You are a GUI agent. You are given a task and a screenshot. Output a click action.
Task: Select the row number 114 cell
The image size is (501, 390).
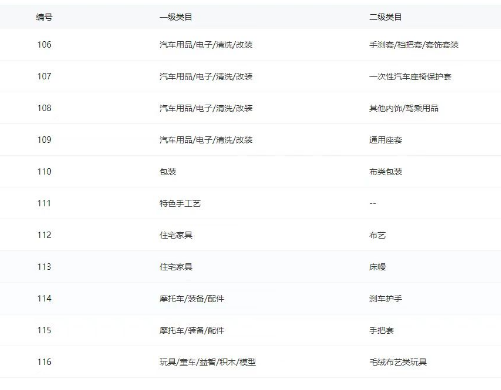(44, 298)
